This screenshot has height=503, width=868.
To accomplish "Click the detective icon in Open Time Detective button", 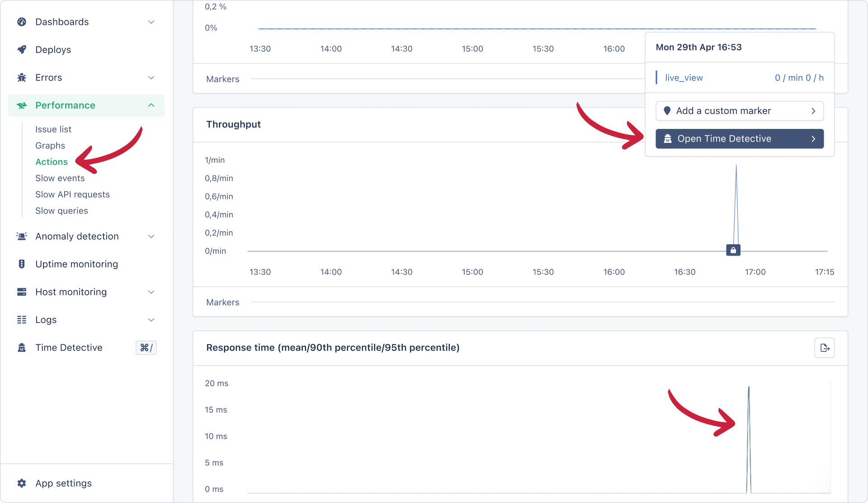I will coord(668,139).
